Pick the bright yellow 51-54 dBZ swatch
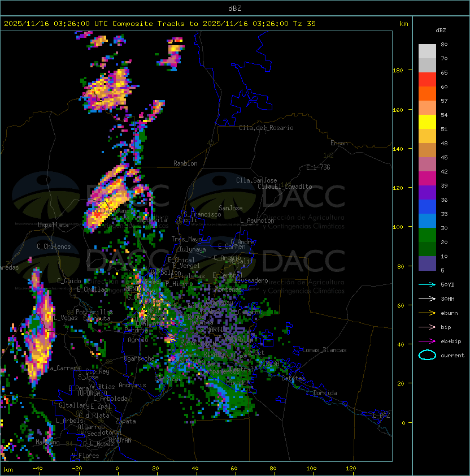 click(x=427, y=122)
